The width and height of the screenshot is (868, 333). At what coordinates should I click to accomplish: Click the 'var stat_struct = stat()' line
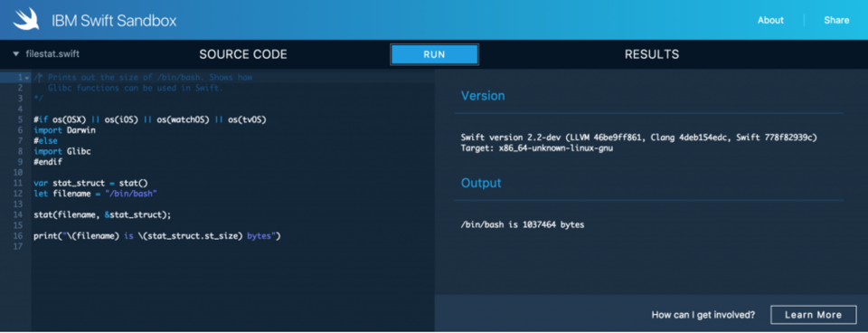point(90,184)
